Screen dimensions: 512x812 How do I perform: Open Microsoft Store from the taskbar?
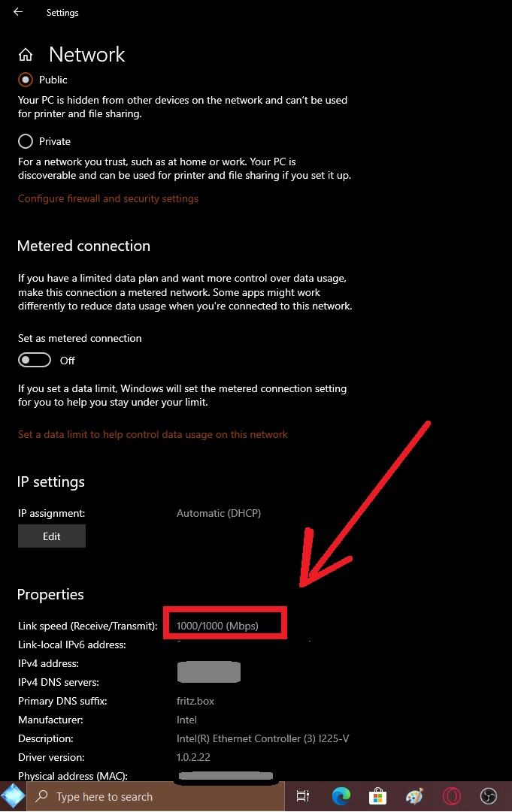[377, 796]
